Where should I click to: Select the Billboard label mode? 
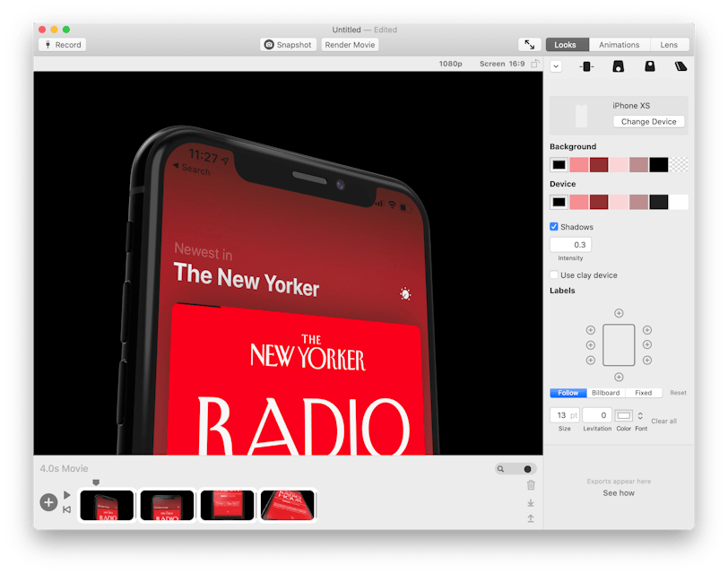(x=606, y=393)
